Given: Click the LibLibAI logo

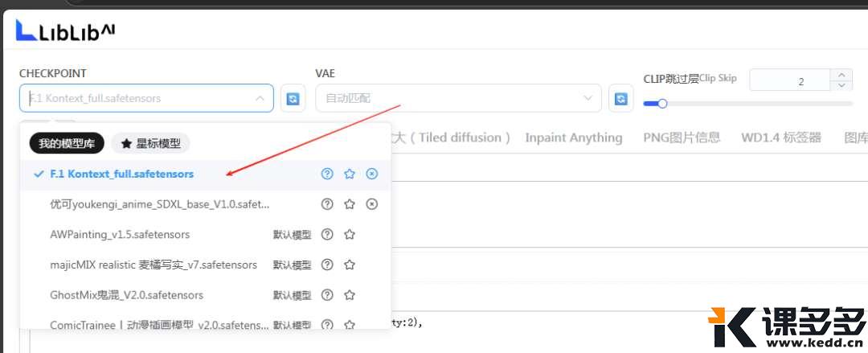Looking at the screenshot, I should point(65,31).
